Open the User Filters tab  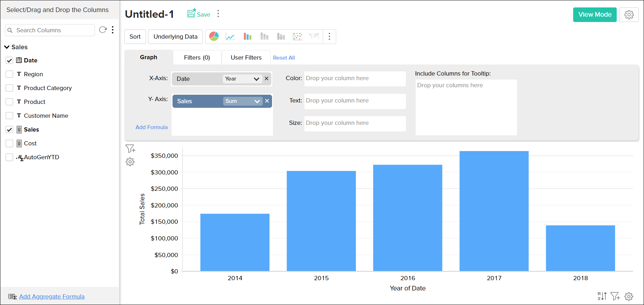point(246,57)
